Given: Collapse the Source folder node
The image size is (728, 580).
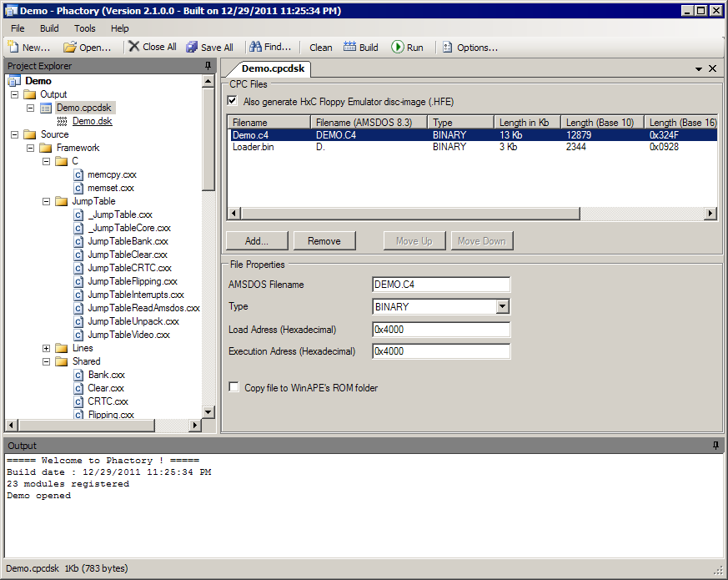Looking at the screenshot, I should 15,134.
